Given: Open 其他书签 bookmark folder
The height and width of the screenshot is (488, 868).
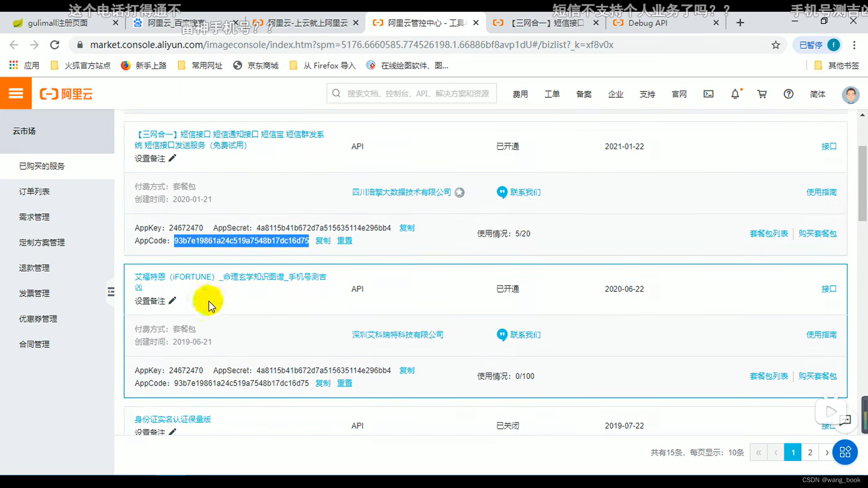Looking at the screenshot, I should click(x=837, y=66).
